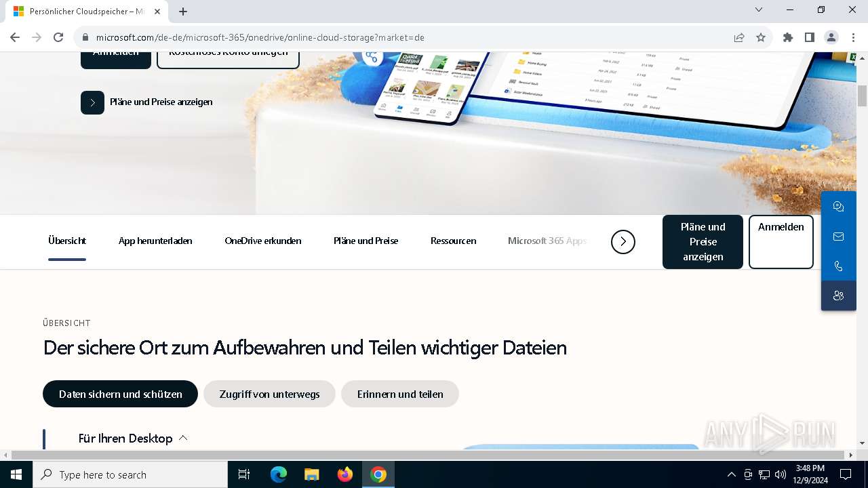Open Pläne und Preise anzeigen hero link
Image resolution: width=868 pixels, height=488 pixels.
(161, 102)
